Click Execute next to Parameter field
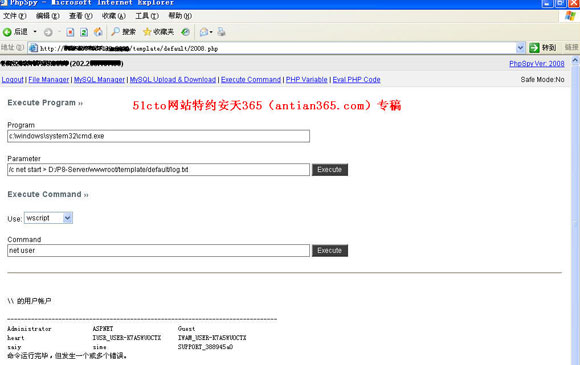Viewport: 580px width, 365px height. [330, 170]
